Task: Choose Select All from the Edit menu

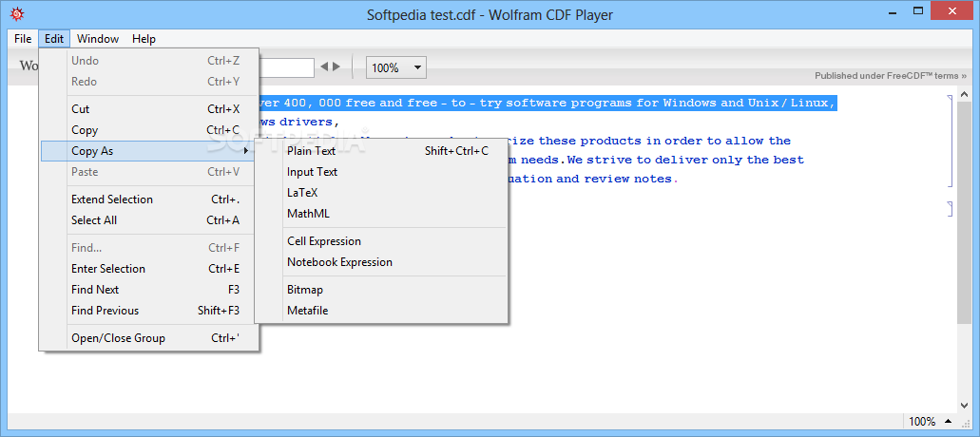Action: (149, 220)
